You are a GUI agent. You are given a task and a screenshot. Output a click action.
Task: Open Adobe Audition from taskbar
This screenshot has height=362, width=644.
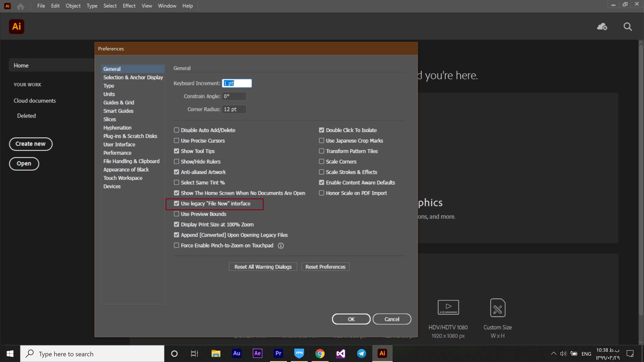click(x=236, y=353)
